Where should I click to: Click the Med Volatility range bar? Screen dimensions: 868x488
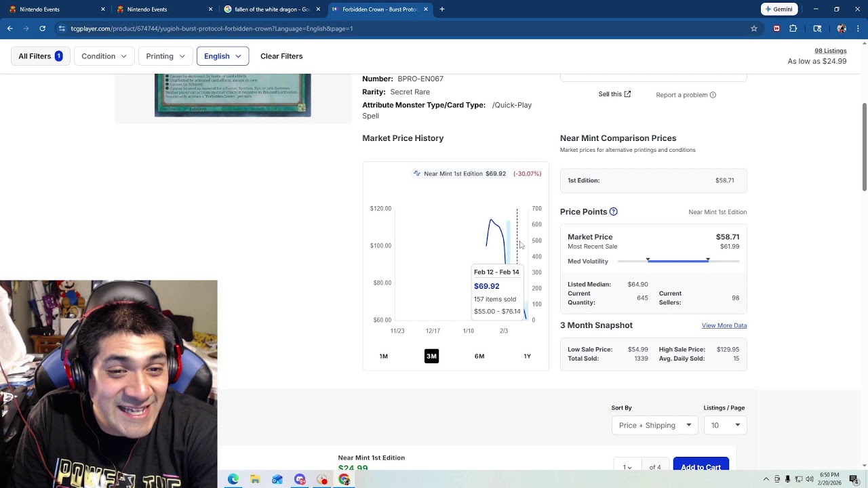678,261
